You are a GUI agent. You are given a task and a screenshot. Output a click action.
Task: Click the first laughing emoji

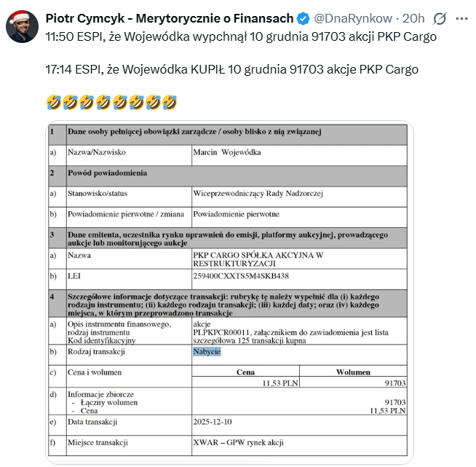point(52,103)
